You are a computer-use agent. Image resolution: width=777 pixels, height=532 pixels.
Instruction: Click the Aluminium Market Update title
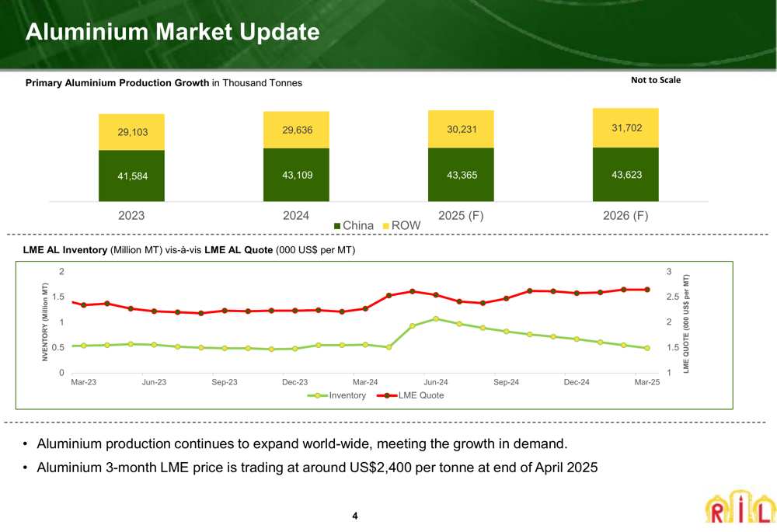(172, 32)
